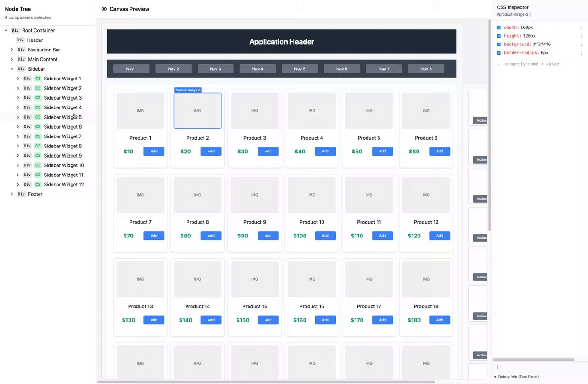Click the Div badge on Main Content row
Viewport: 588px width, 384px height.
pos(21,60)
